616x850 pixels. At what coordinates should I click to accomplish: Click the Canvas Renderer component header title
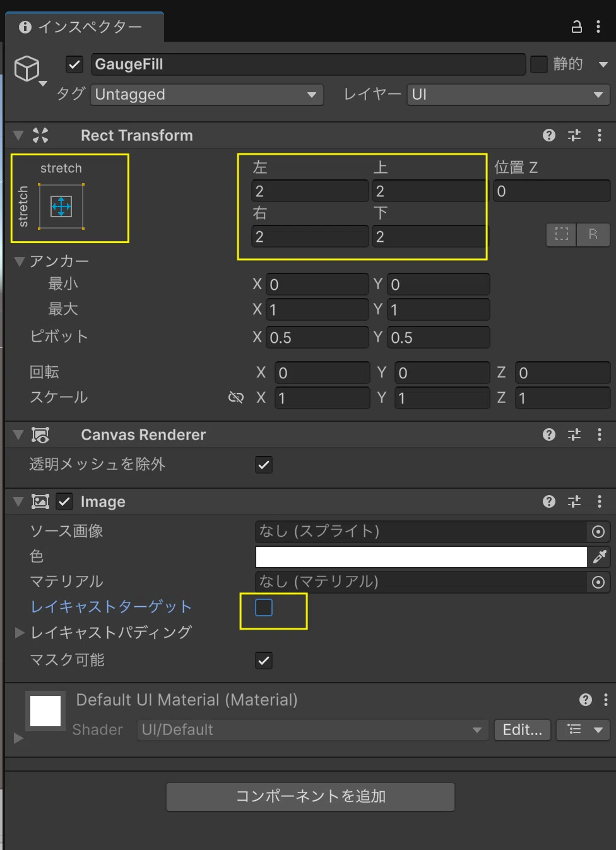coord(143,434)
